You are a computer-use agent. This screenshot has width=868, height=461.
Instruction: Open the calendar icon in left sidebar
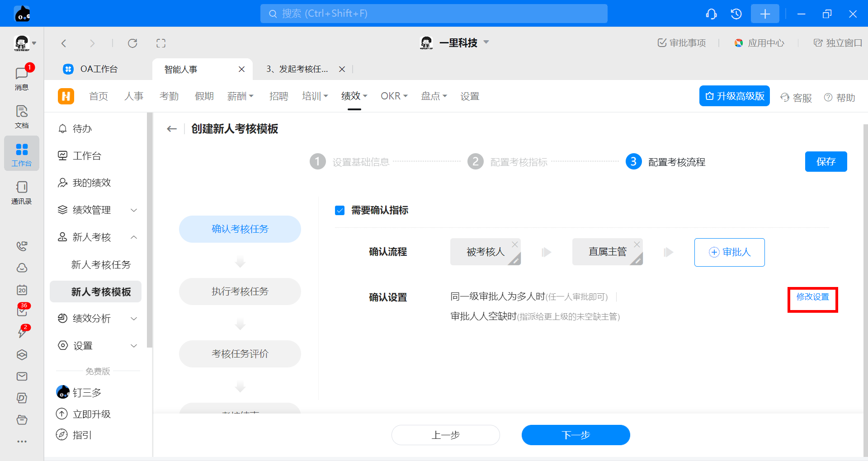click(22, 290)
